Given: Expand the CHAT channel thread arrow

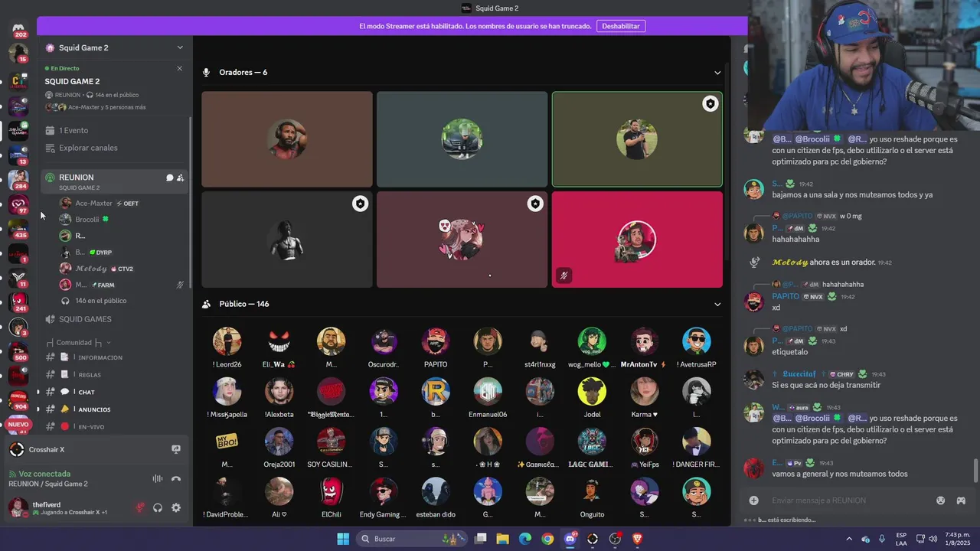Looking at the screenshot, I should 38,392.
